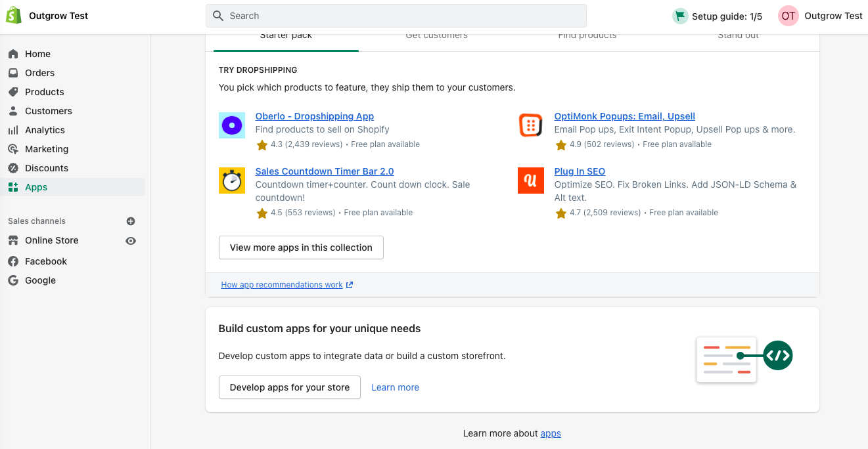Click the Google logo icon
Screen dimensions: 868x449
(x=13, y=280)
